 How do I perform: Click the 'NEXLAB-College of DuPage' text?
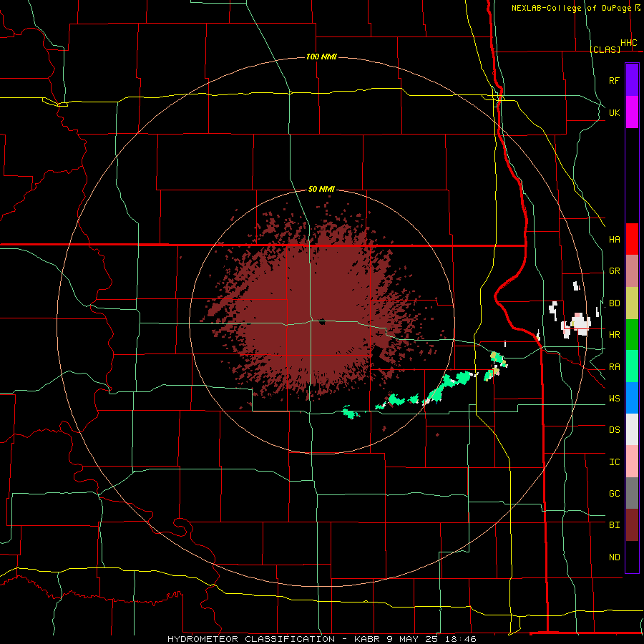click(571, 8)
